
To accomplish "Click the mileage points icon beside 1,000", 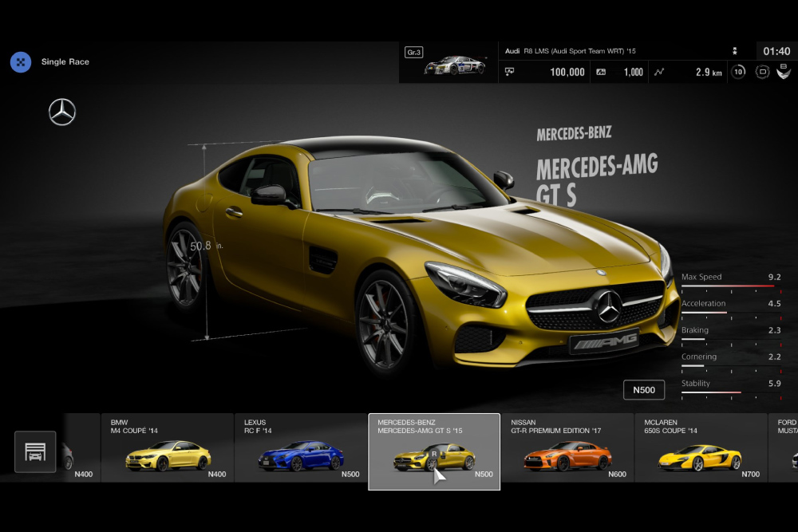I will [601, 72].
